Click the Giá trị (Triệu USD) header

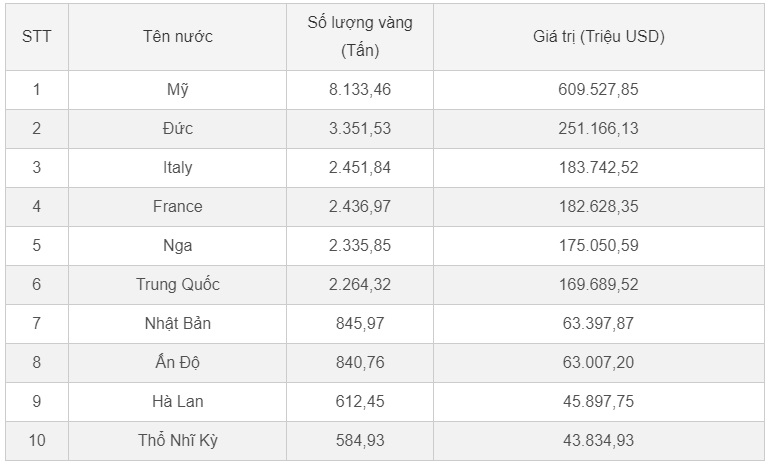pos(598,36)
